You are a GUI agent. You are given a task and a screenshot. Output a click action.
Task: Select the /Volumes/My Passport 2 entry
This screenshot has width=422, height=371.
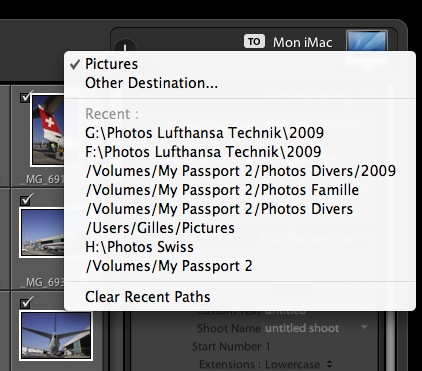pyautogui.click(x=239, y=266)
